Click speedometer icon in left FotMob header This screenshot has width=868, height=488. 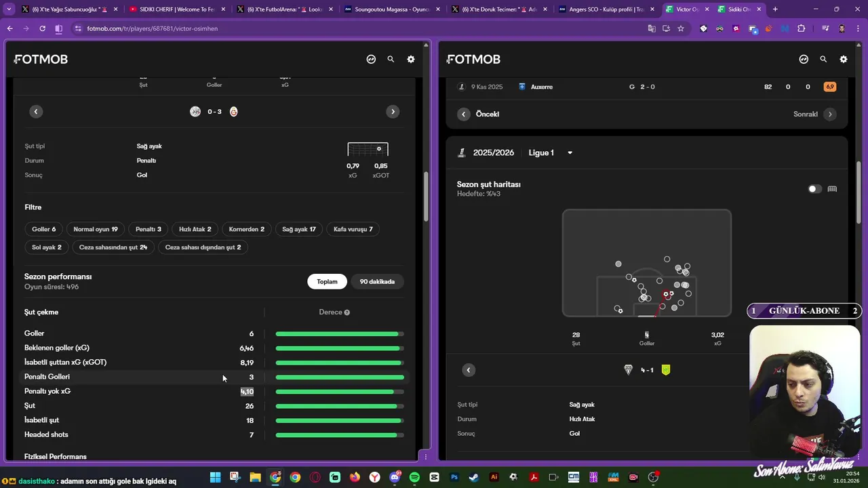point(371,59)
